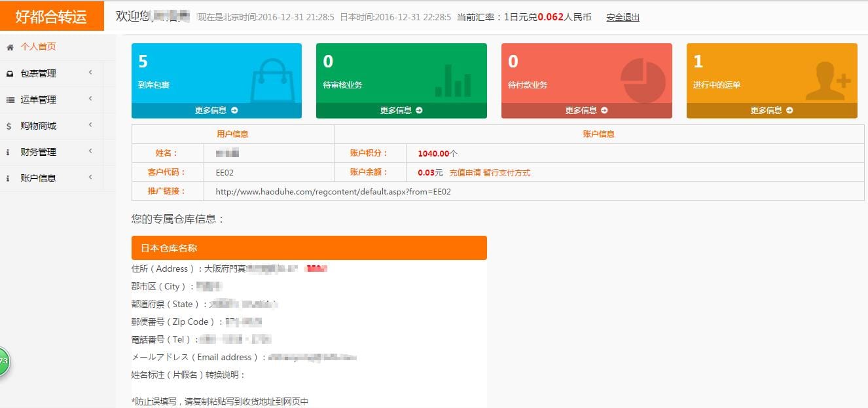
Task: Click the add-user icon on orange card
Action: tap(828, 81)
